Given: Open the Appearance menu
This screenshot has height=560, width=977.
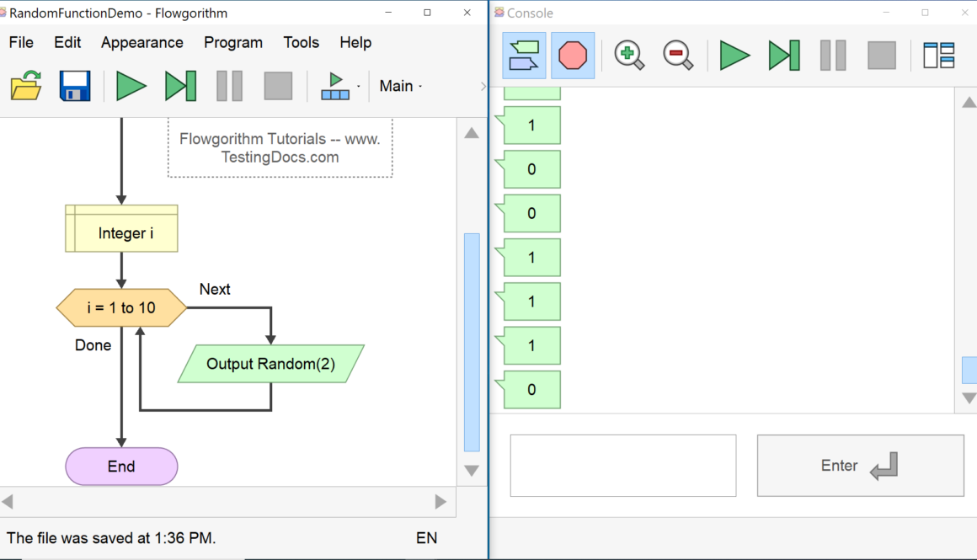Looking at the screenshot, I should pos(142,42).
